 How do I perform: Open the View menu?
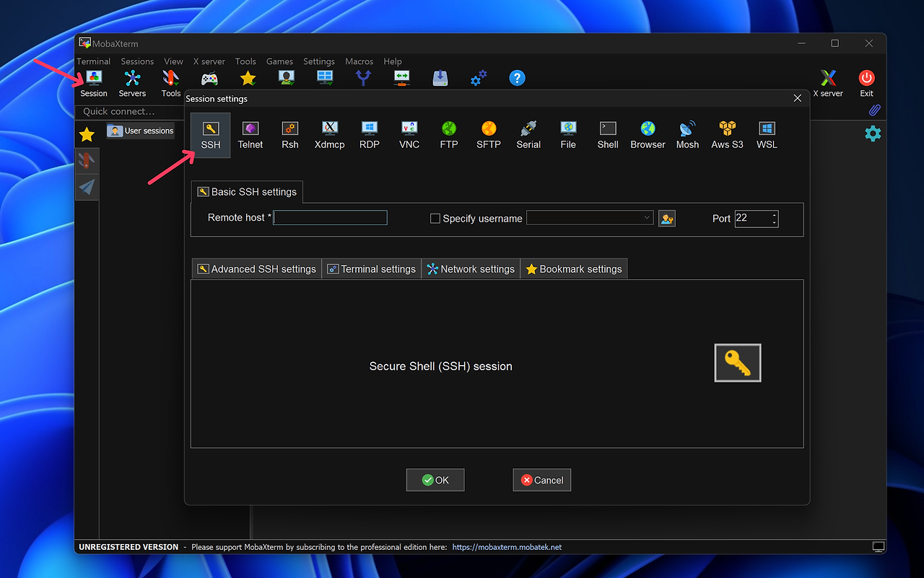[173, 61]
